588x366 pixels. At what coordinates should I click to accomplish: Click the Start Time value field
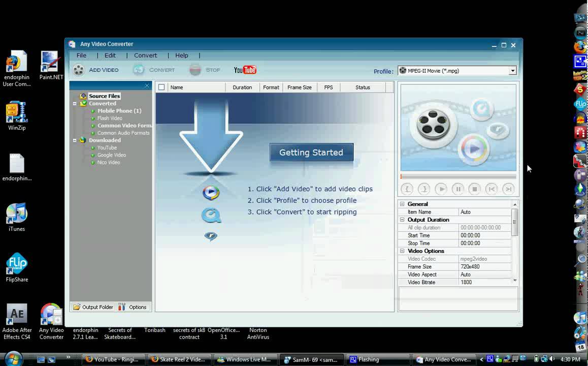(x=484, y=235)
